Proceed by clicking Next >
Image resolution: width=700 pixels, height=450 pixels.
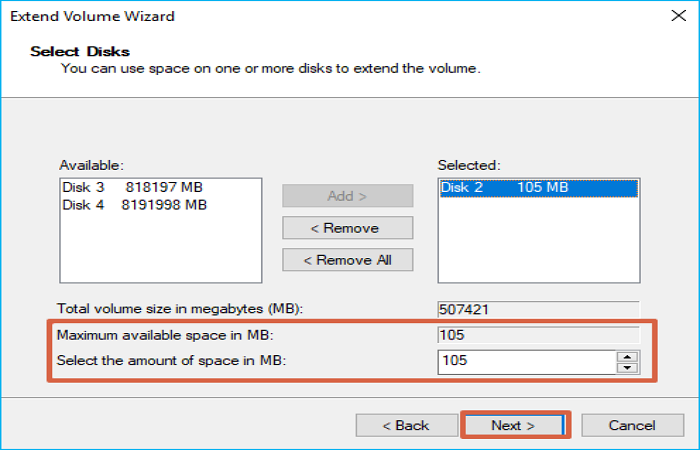click(514, 425)
